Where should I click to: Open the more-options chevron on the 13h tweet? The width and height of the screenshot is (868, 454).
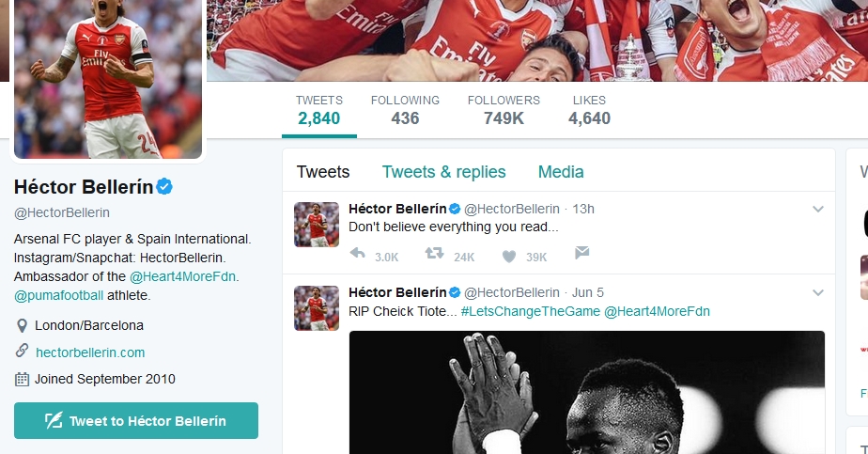point(817,209)
